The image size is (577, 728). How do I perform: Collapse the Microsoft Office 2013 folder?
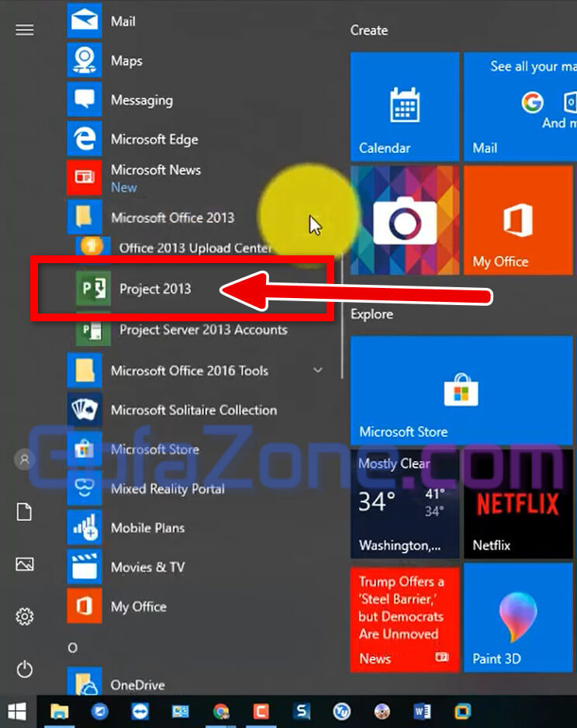pos(172,218)
